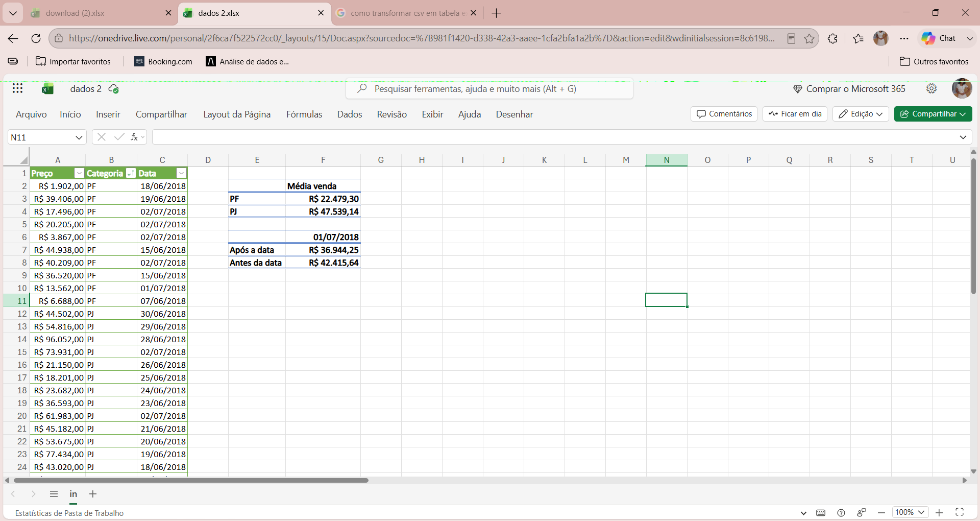980x521 pixels.
Task: Open the Fórmulas ribbon tab
Action: 304,114
